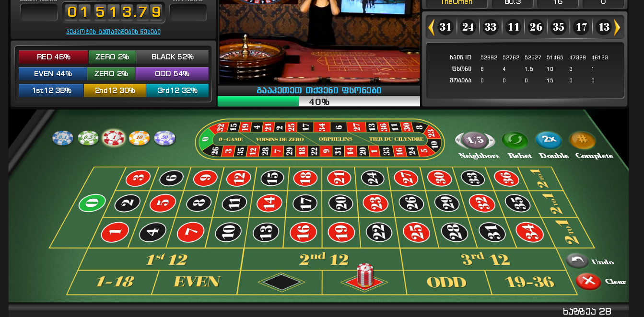Image resolution: width=644 pixels, height=317 pixels.
Task: Show later results with right arrow
Action: tap(617, 27)
